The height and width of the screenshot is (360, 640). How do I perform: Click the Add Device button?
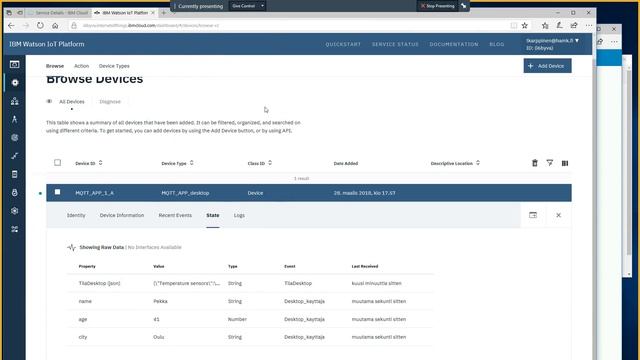(x=547, y=66)
